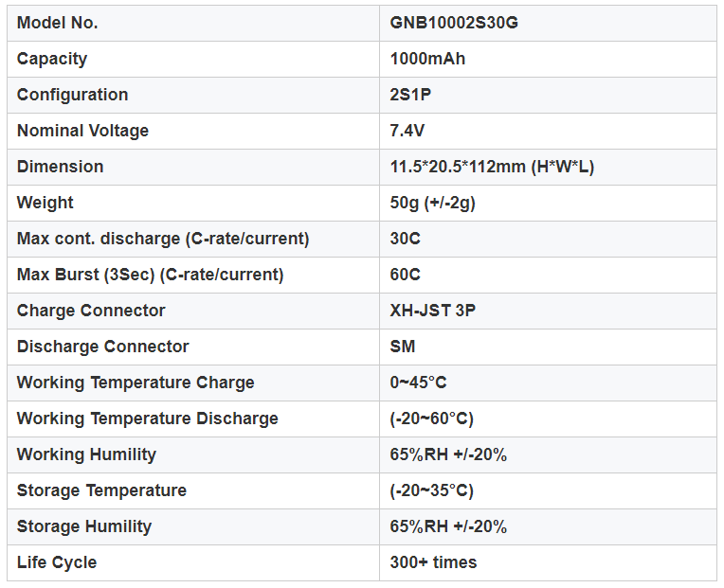724x588 pixels.
Task: Click the Model No. label cell
Action: [x=58, y=23]
